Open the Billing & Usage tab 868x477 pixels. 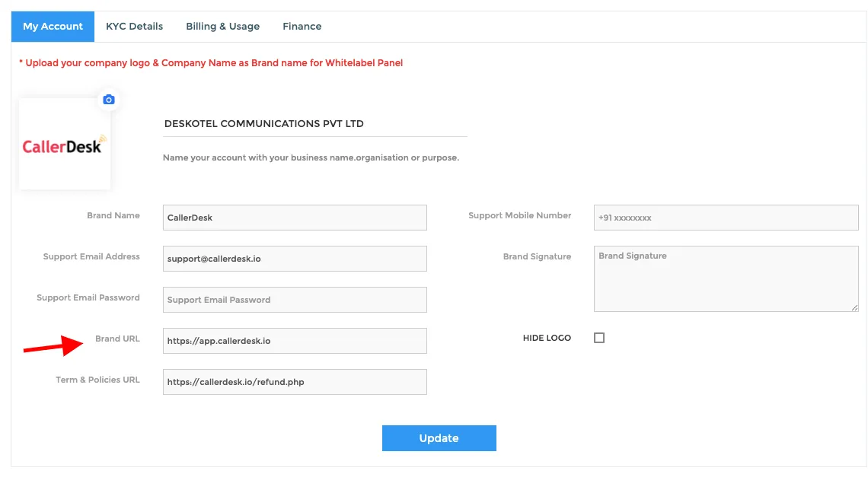[x=222, y=26]
